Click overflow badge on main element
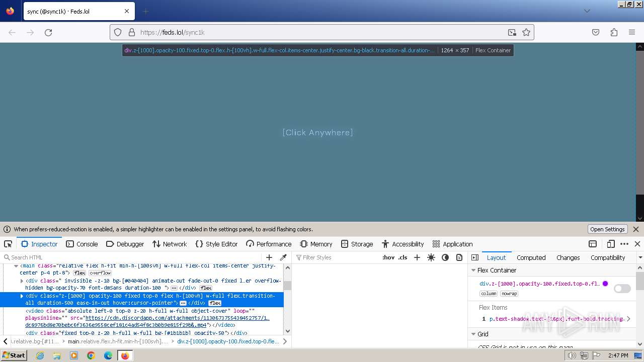The image size is (644, 362). 100,273
